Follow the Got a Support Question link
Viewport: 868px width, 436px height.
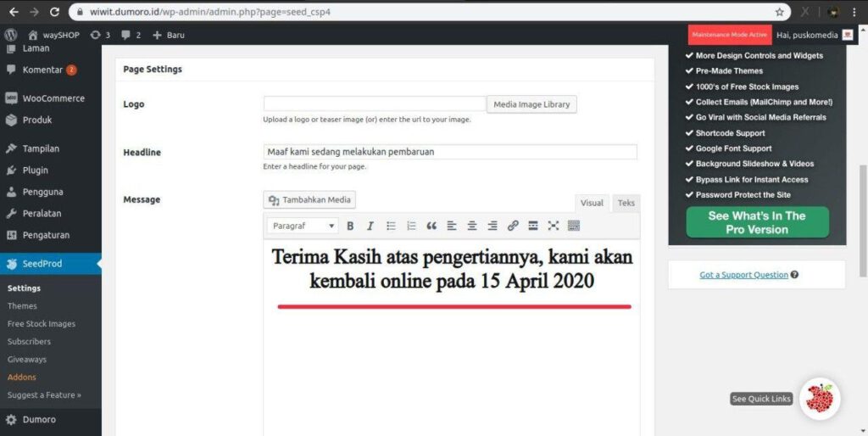[743, 275]
